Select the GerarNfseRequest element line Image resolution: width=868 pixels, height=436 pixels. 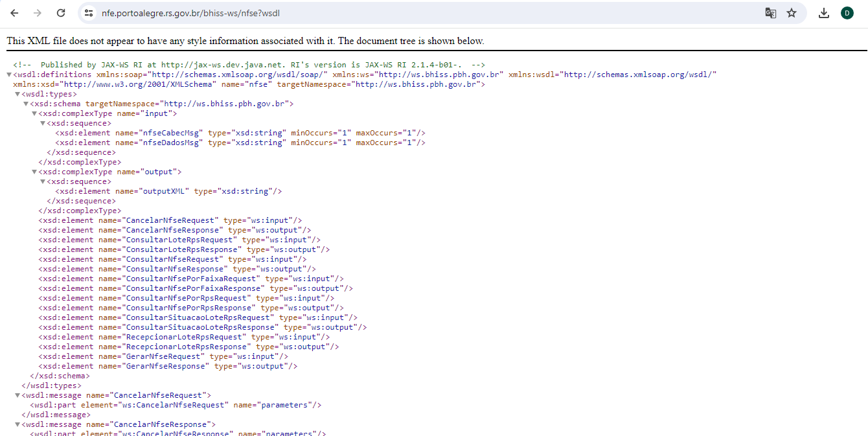(x=163, y=356)
